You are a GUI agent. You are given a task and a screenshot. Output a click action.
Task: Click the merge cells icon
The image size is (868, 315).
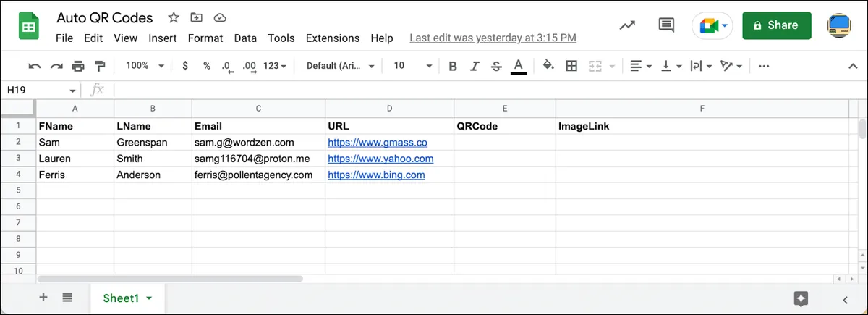[595, 66]
